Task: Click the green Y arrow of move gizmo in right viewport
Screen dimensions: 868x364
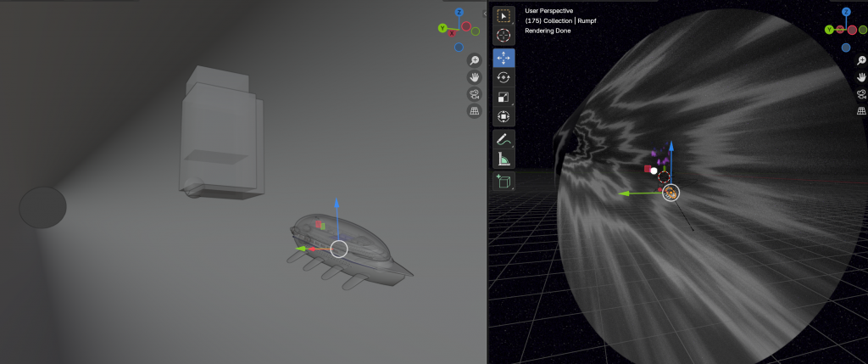Action: point(623,193)
